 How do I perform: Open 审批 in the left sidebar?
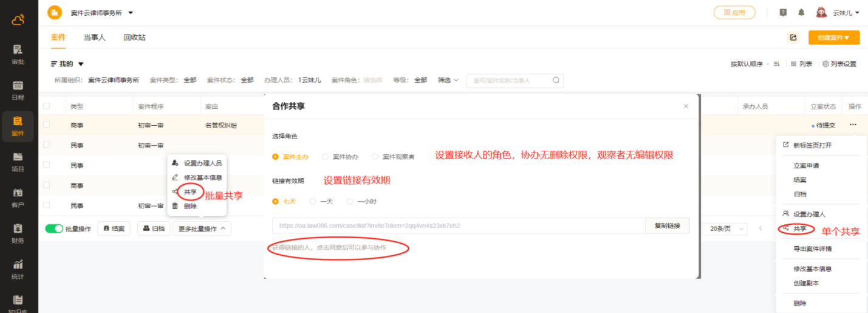point(18,54)
